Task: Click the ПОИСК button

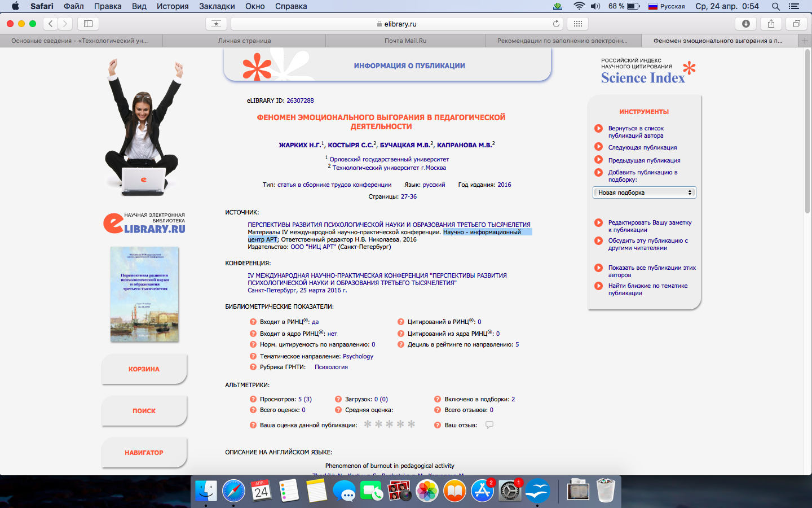Action: click(x=144, y=411)
